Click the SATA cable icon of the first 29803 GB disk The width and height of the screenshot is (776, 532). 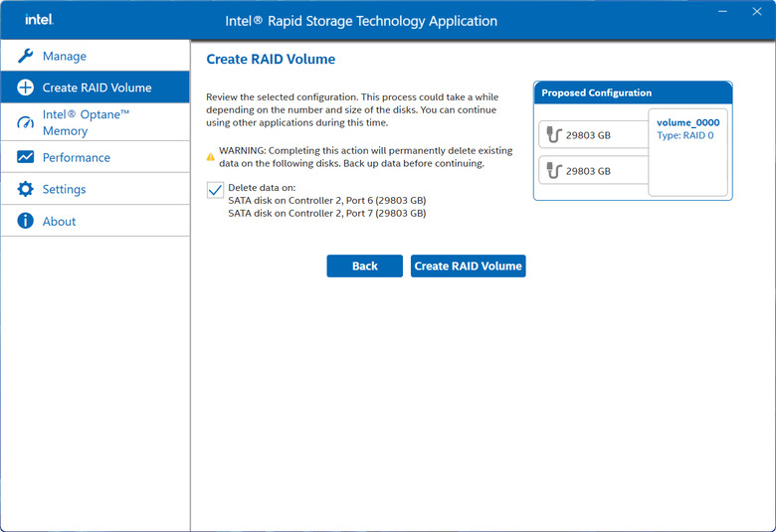554,134
